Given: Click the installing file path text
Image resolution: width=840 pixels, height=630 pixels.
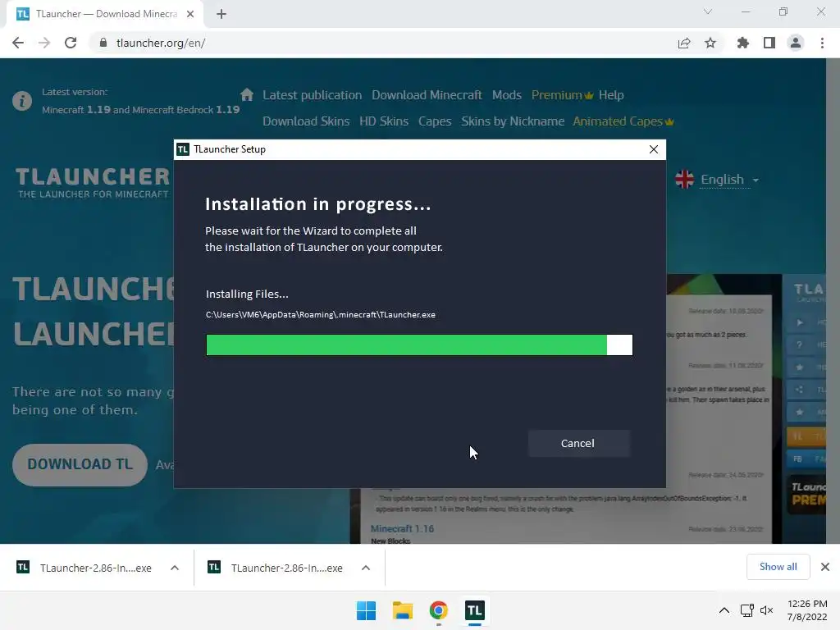Looking at the screenshot, I should click(x=321, y=314).
